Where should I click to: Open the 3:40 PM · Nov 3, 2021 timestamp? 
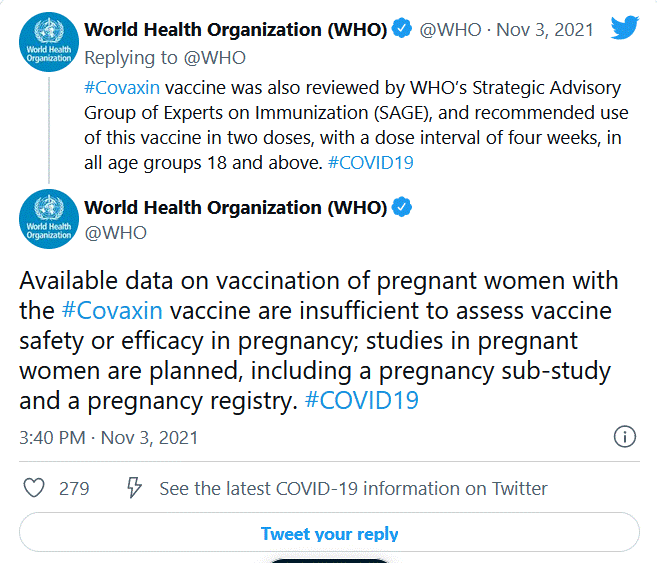(x=109, y=437)
